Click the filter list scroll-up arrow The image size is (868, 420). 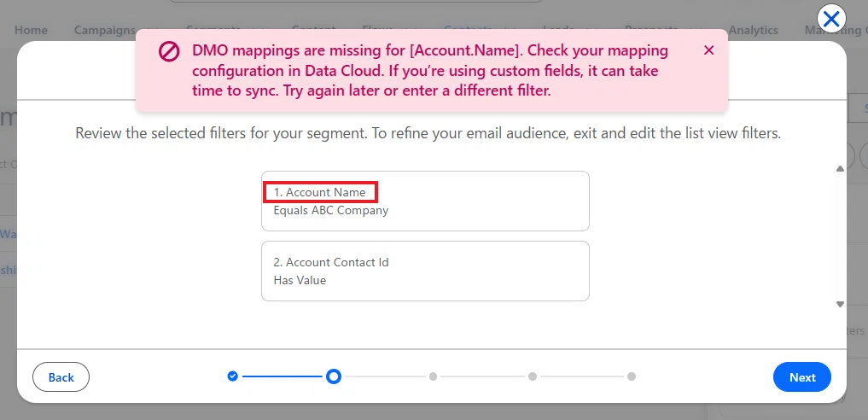840,169
